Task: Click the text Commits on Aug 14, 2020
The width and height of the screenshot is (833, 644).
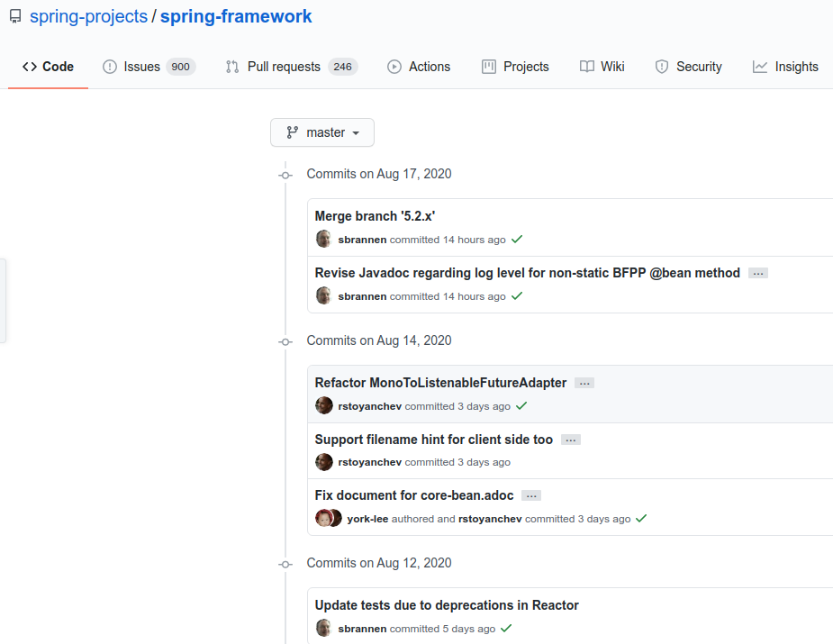Action: [379, 340]
